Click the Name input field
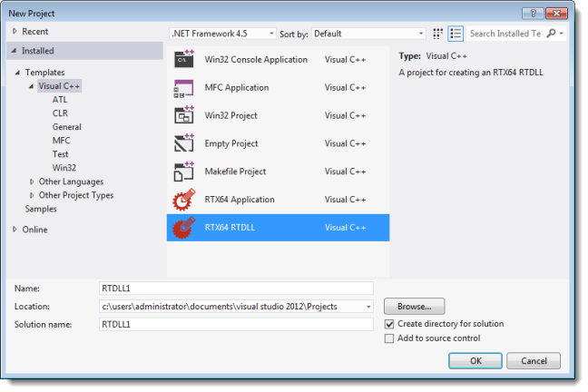 click(x=236, y=289)
